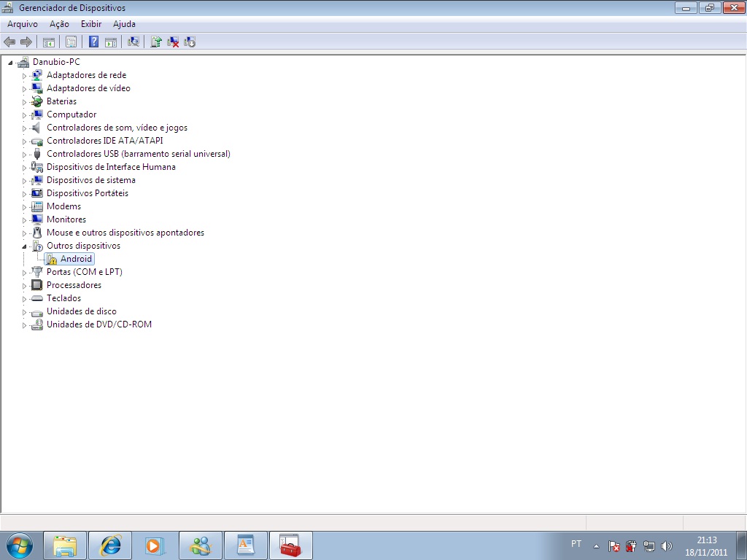The height and width of the screenshot is (560, 747).
Task: Click the Modems category icon
Action: click(x=36, y=206)
